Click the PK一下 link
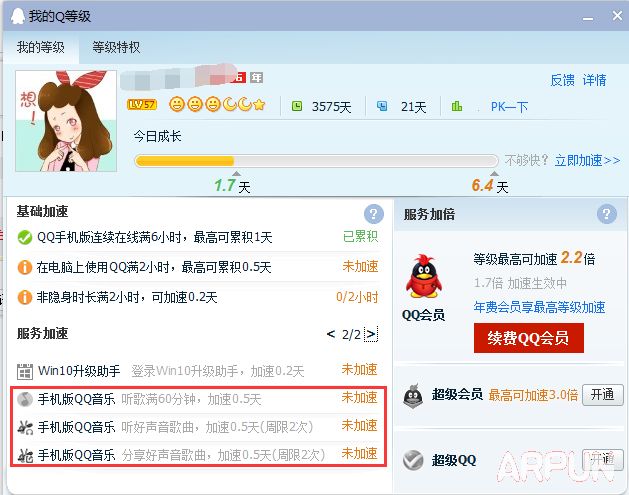Viewport: 629px width, 495px height. pos(509,107)
